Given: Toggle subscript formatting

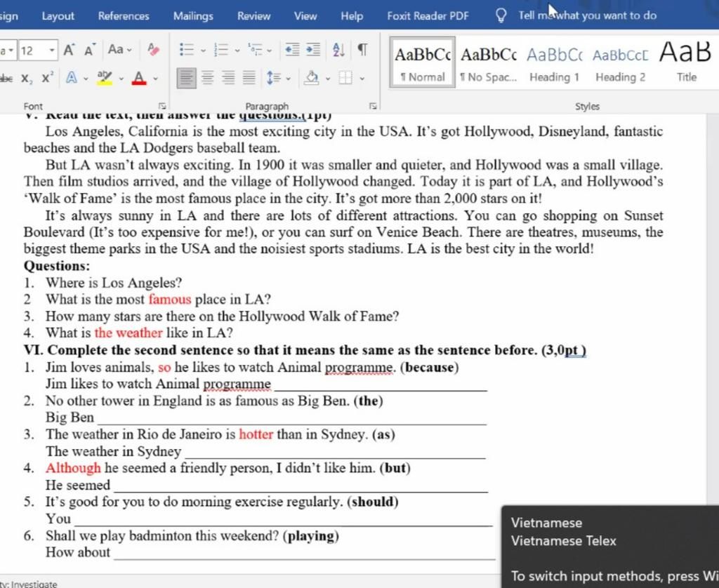Looking at the screenshot, I should coord(27,78).
